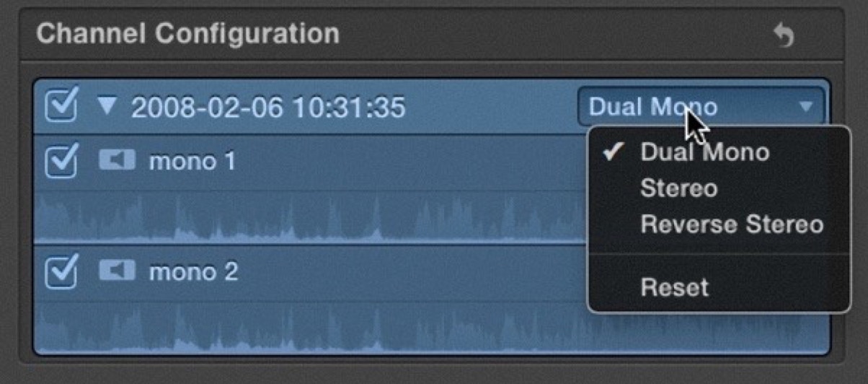The image size is (868, 384).
Task: Open the Dual Mono channel popup
Action: pyautogui.click(x=701, y=108)
